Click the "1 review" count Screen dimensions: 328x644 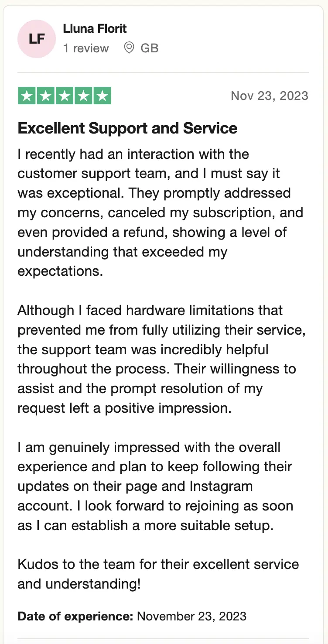click(86, 48)
